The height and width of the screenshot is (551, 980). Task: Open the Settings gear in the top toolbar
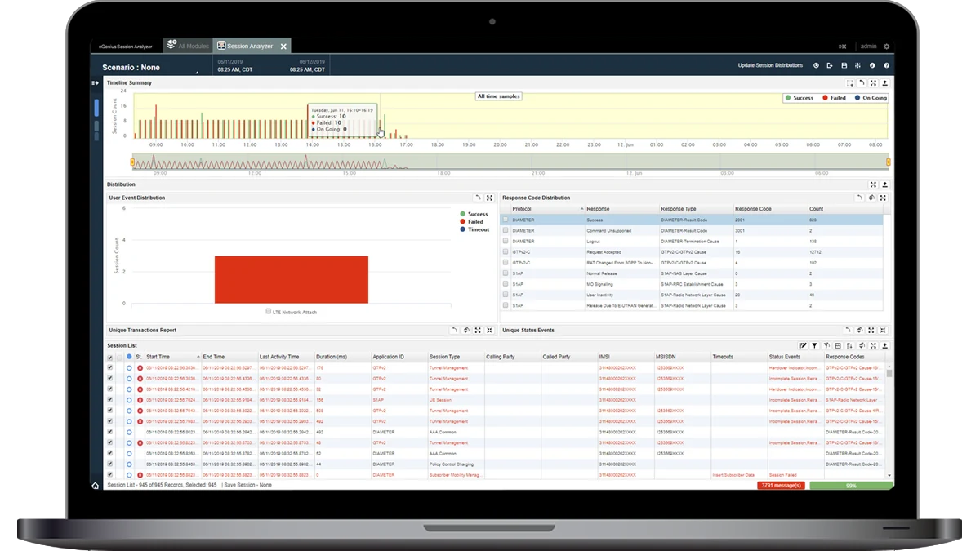pyautogui.click(x=817, y=65)
